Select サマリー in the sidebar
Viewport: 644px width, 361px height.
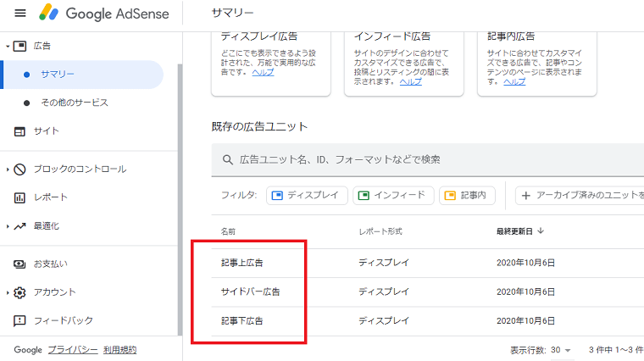click(x=83, y=75)
